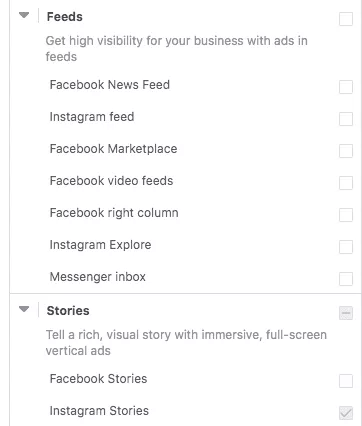Click the Stories section heading

[68, 311]
